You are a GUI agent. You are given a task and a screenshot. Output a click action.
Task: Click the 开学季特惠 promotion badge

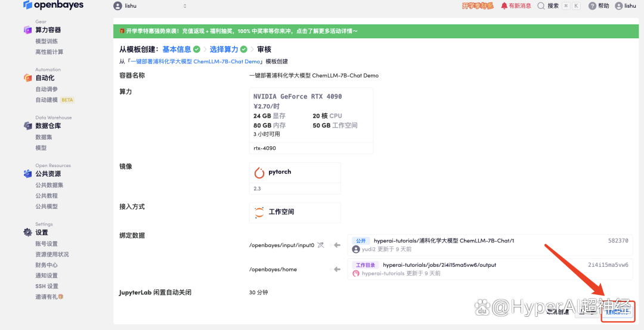pyautogui.click(x=477, y=6)
